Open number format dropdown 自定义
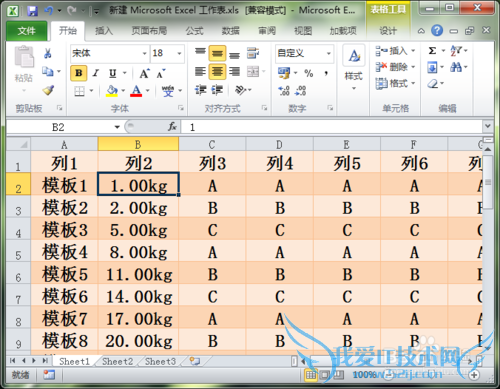 pos(328,54)
